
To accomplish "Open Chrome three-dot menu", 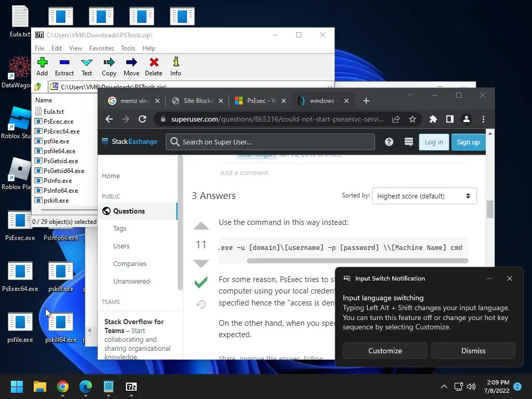I will 484,119.
